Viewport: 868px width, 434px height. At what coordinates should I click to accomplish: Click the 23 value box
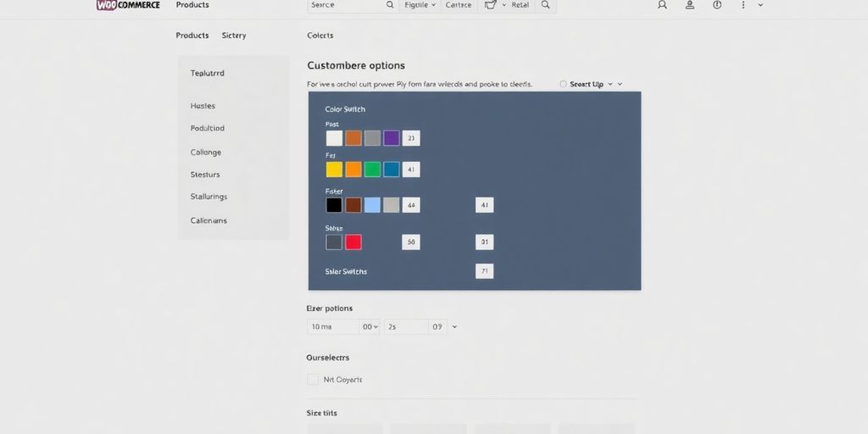click(x=411, y=138)
